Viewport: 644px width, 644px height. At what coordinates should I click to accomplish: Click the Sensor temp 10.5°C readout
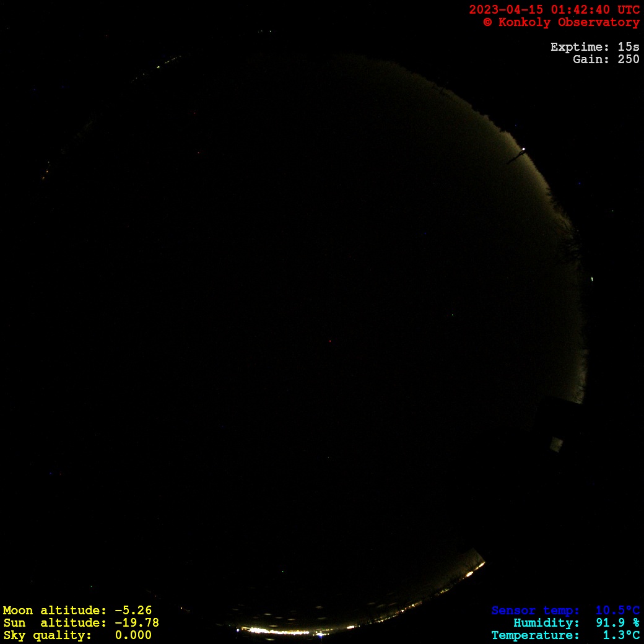pyautogui.click(x=565, y=611)
